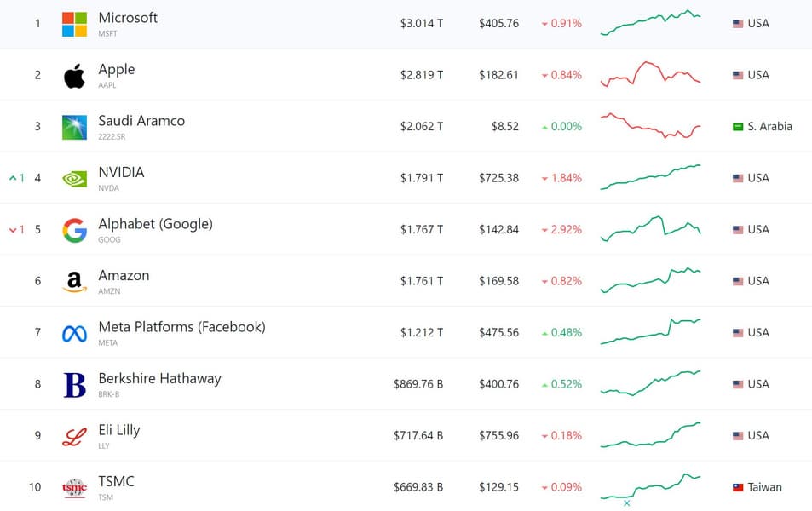
Task: Click the Apple logo icon
Action: pos(74,76)
